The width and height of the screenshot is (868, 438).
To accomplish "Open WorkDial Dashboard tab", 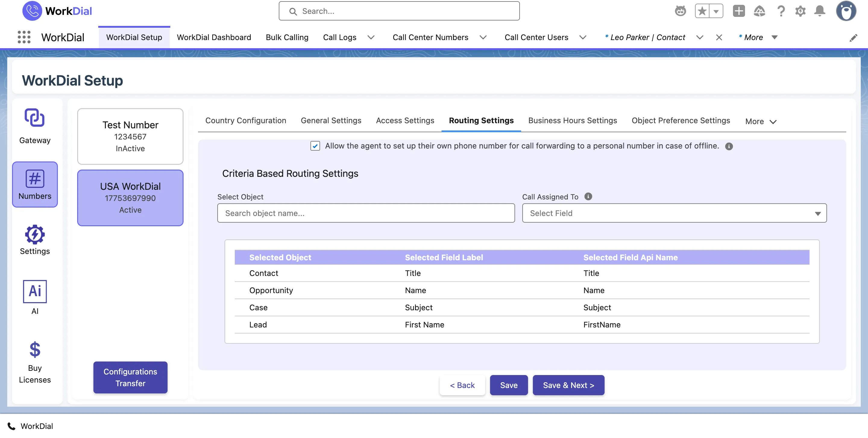I will click(214, 37).
